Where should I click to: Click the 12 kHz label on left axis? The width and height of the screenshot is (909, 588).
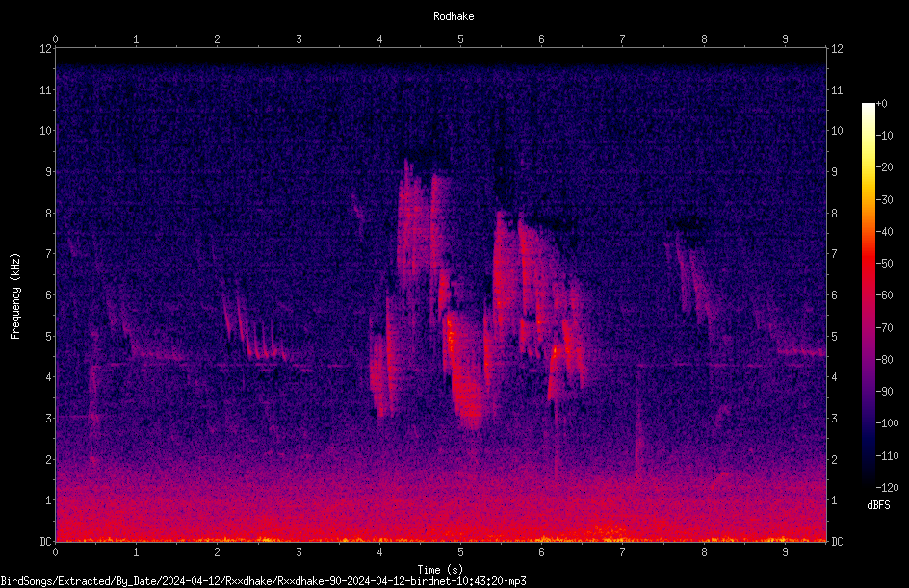point(46,49)
